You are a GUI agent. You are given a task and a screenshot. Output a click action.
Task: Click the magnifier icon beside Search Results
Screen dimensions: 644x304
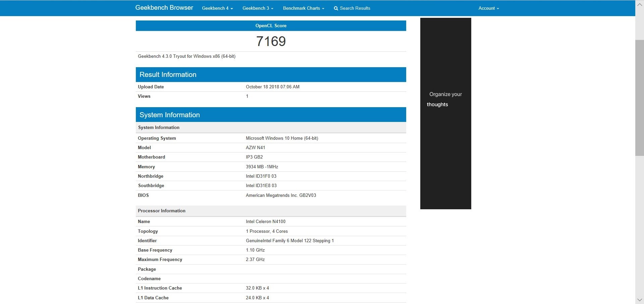click(x=336, y=8)
